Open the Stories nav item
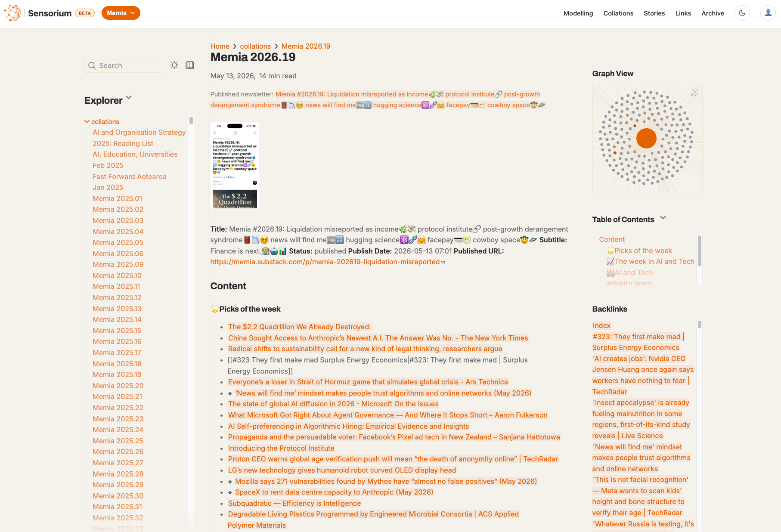The image size is (781, 532). (x=654, y=13)
